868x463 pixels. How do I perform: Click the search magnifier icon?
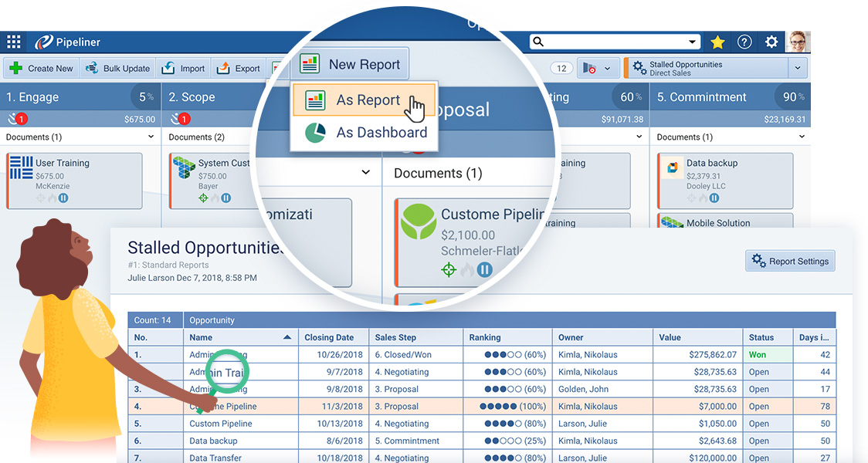pyautogui.click(x=538, y=42)
